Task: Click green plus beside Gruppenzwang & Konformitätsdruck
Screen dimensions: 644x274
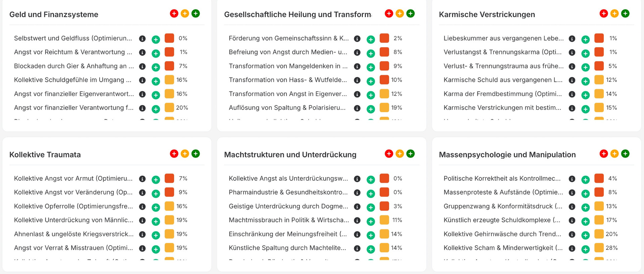Action: (585, 208)
